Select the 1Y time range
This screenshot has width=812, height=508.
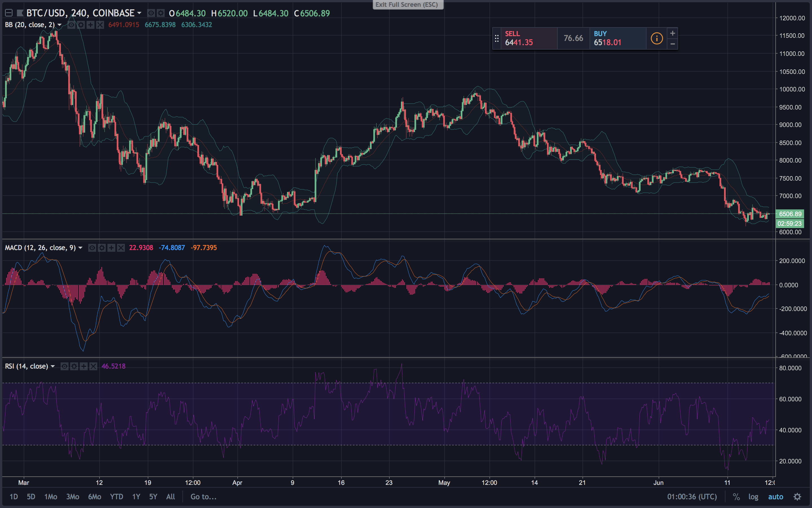click(136, 497)
